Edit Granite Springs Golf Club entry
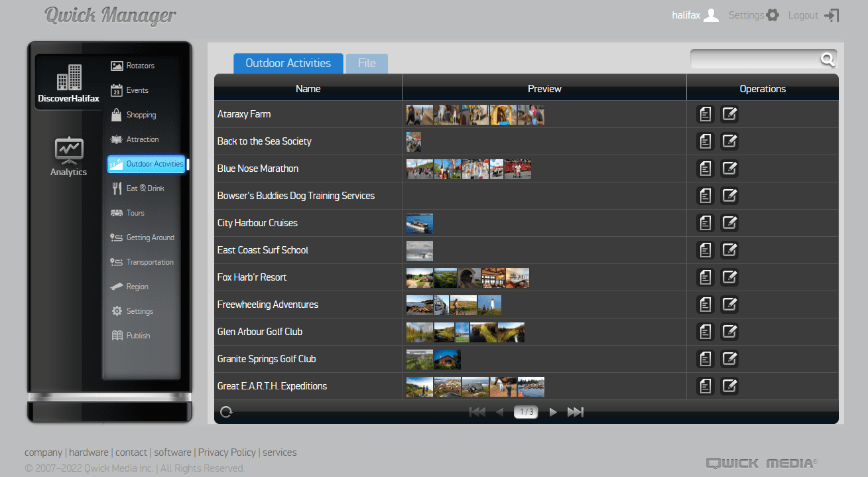The width and height of the screenshot is (868, 477). (x=729, y=359)
